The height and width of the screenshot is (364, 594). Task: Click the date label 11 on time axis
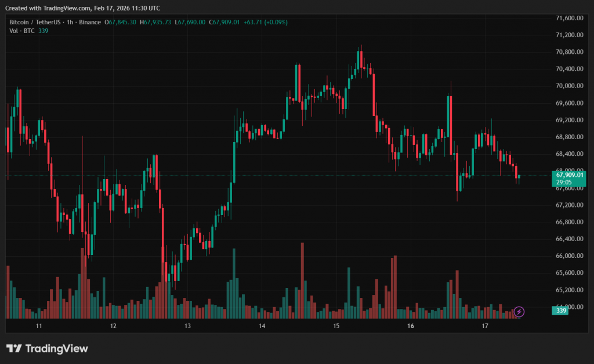click(x=39, y=326)
